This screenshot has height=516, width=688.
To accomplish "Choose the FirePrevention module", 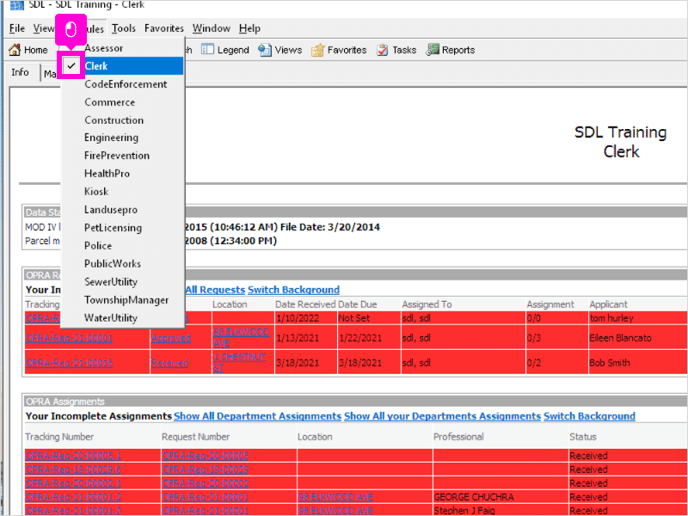I will coord(122,156).
